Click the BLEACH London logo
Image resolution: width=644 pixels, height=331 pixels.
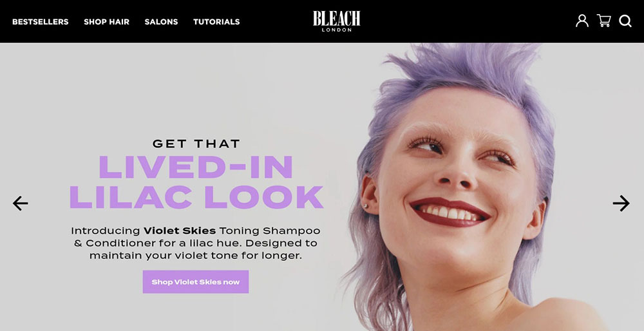click(x=336, y=21)
